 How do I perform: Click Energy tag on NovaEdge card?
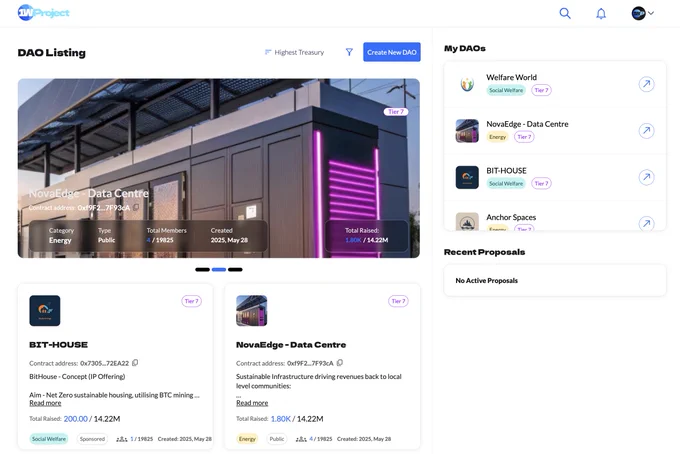[247, 439]
